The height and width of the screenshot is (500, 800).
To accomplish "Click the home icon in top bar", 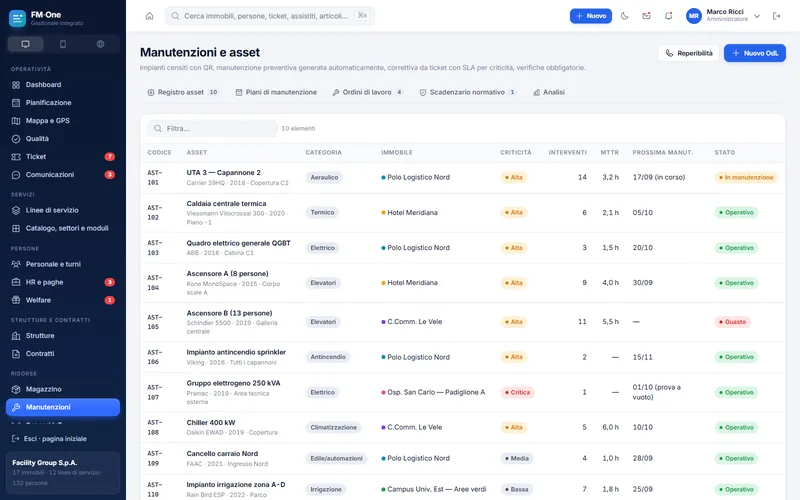I will point(149,16).
